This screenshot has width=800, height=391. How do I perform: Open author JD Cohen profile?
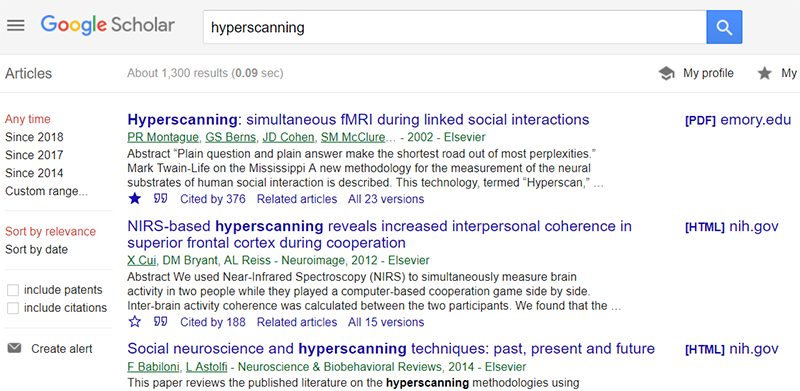[288, 137]
